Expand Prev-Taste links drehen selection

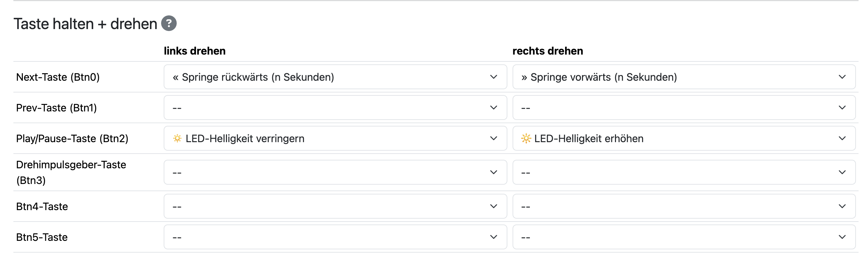click(x=335, y=108)
